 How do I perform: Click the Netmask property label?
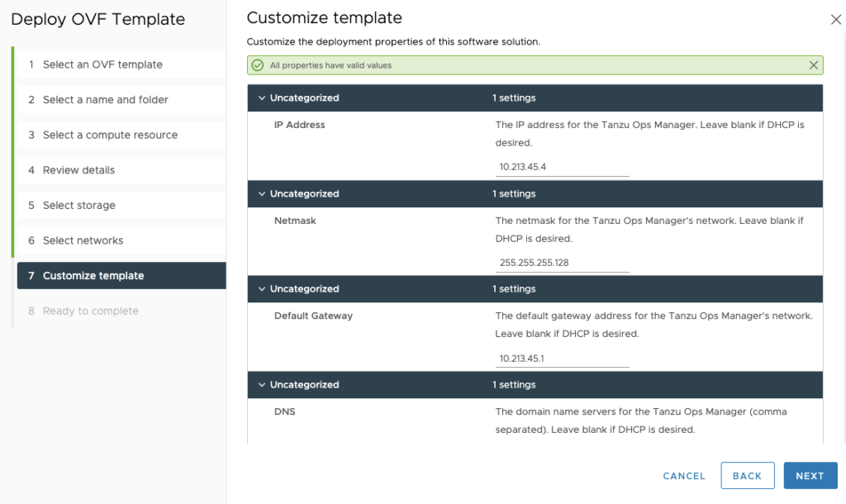pyautogui.click(x=295, y=221)
